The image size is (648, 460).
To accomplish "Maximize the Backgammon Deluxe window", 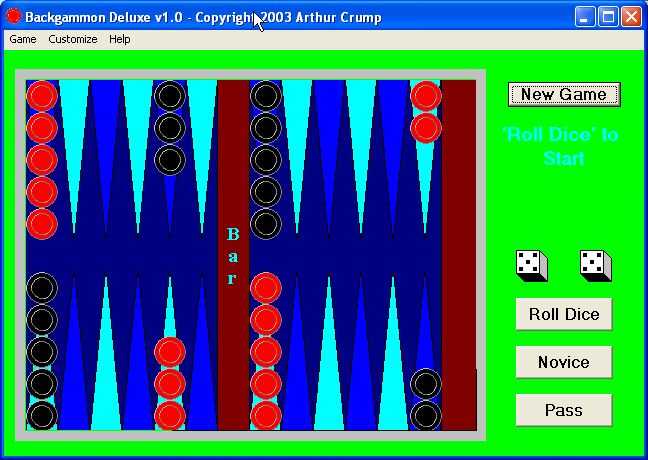I will (x=608, y=17).
